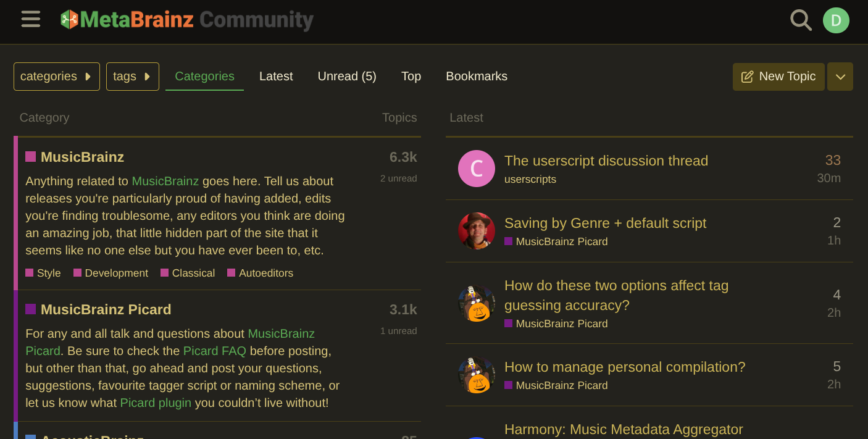Click the pink "C" poster avatar
Image resolution: width=868 pixels, height=439 pixels.
pyautogui.click(x=477, y=169)
